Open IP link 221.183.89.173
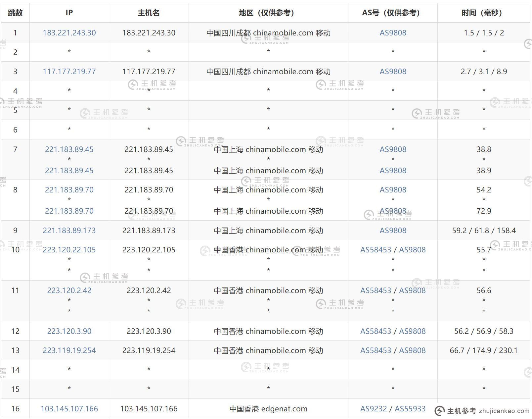The height and width of the screenshot is (419, 532). point(69,231)
